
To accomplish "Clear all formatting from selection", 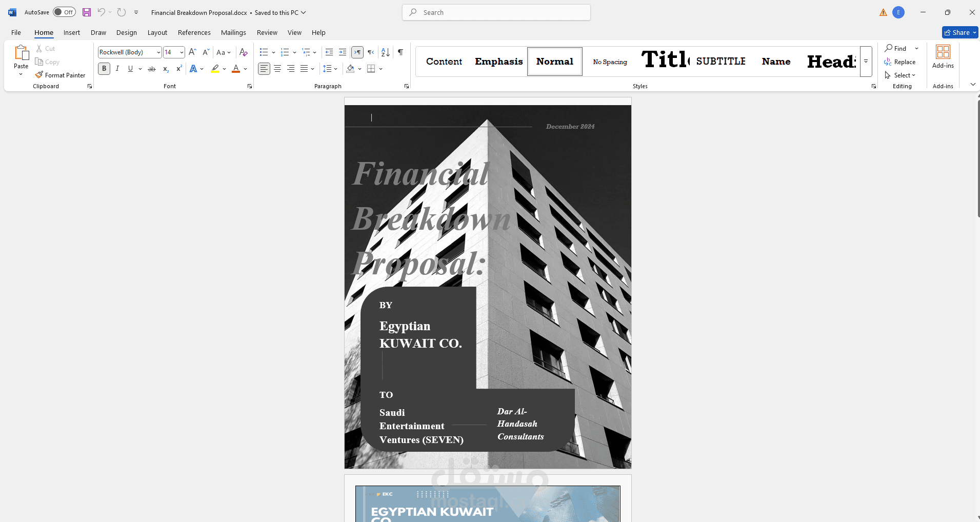I will pyautogui.click(x=244, y=52).
